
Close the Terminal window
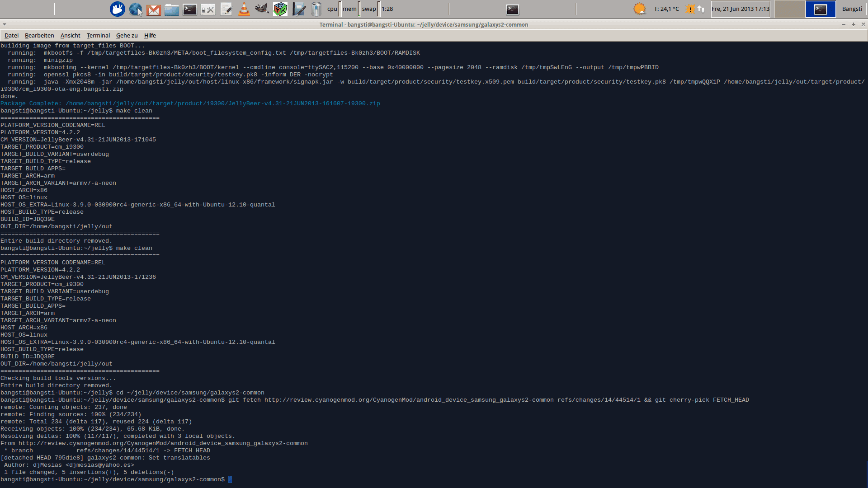(863, 24)
